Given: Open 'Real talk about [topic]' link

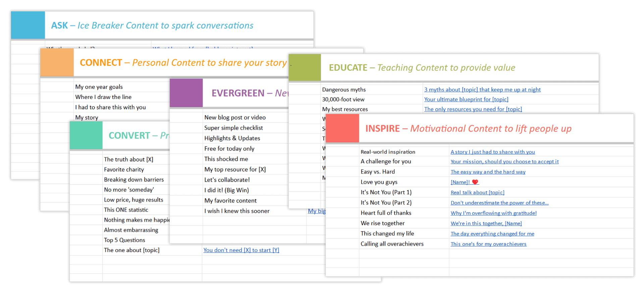Looking at the screenshot, I should 477,192.
